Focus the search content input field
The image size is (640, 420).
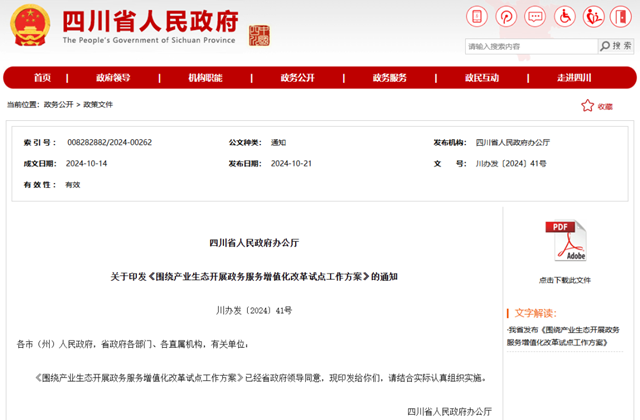531,46
